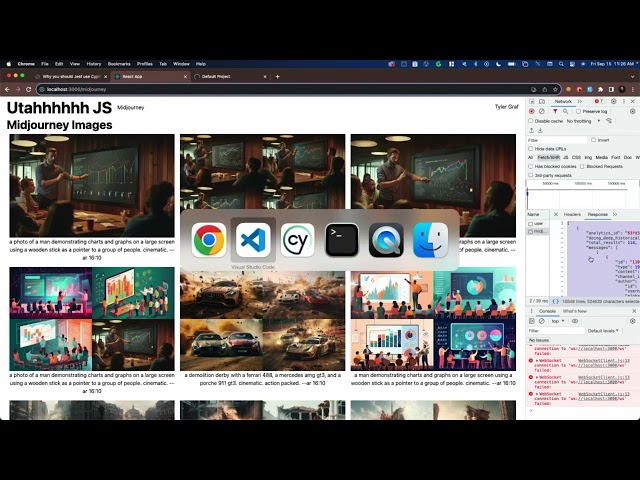Pick the Terminal app in switcher
640x480 pixels.
point(342,240)
